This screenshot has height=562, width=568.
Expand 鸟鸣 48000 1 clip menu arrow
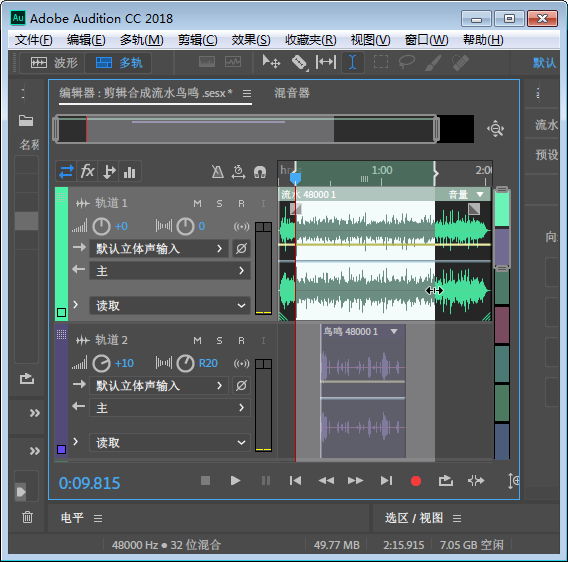pyautogui.click(x=394, y=331)
